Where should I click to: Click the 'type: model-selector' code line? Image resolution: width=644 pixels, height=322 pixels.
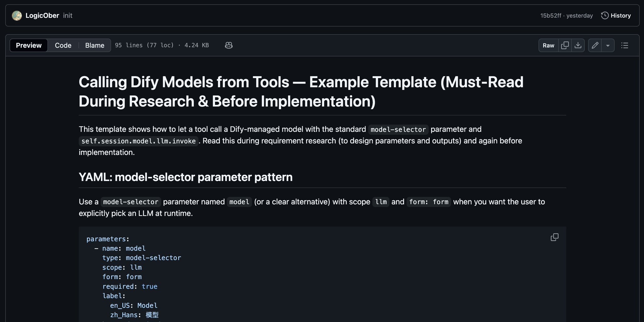142,258
